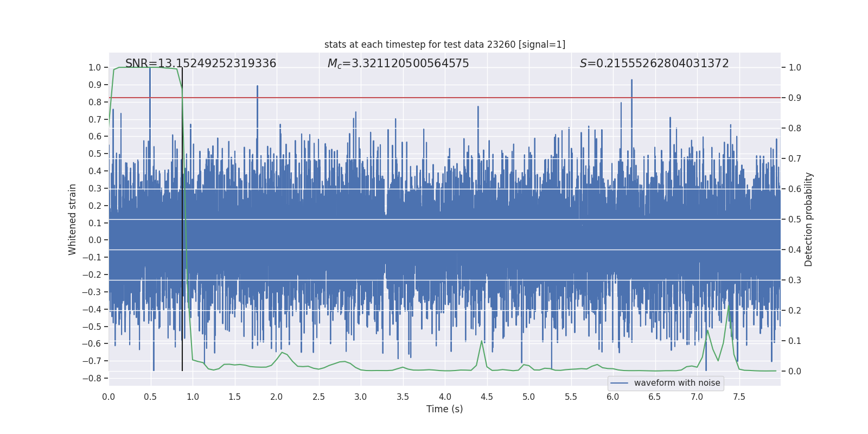868x434 pixels.
Task: Click the x-axis tick label 4.0
Action: coord(445,397)
